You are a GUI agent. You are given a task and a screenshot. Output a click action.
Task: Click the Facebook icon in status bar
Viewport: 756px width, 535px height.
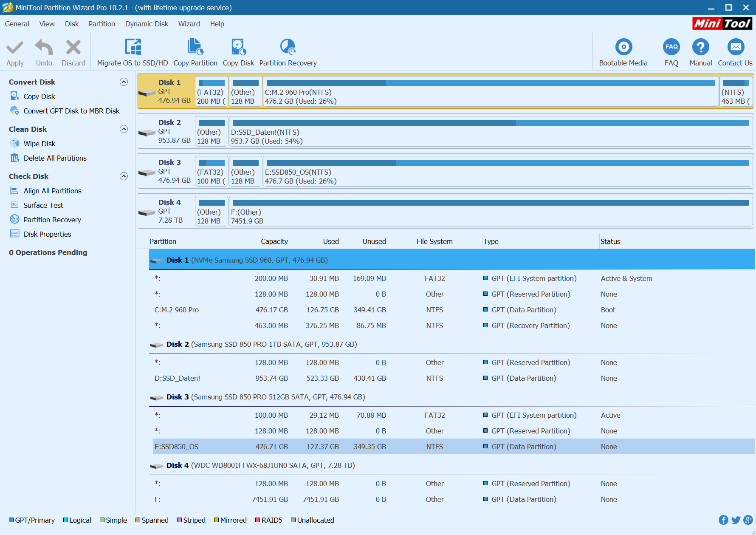[723, 520]
